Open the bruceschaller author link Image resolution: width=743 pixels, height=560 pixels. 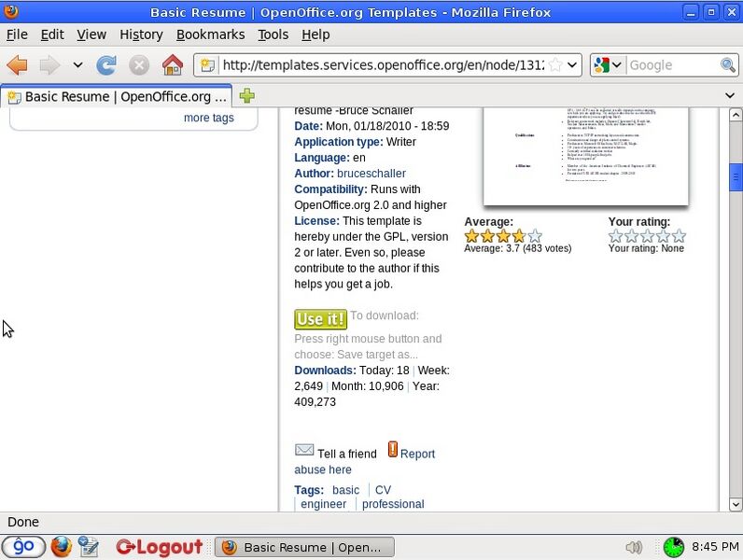(371, 174)
